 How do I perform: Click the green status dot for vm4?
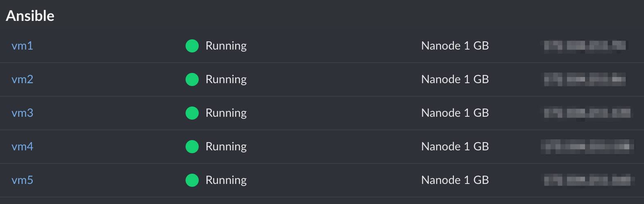point(192,147)
